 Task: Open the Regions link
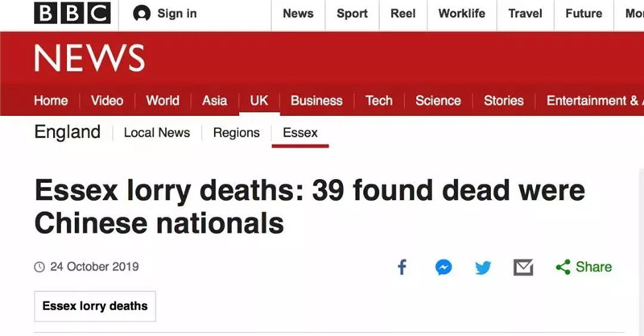coord(237,133)
